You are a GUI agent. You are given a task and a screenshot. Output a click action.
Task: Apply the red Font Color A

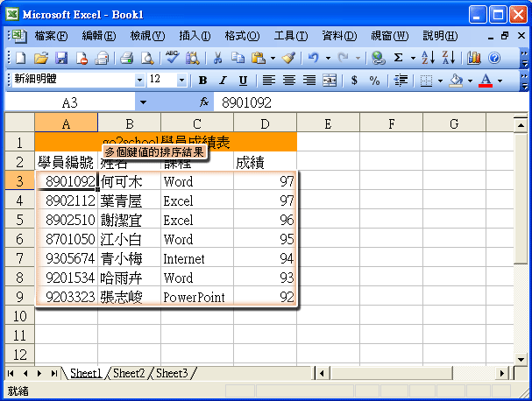486,81
